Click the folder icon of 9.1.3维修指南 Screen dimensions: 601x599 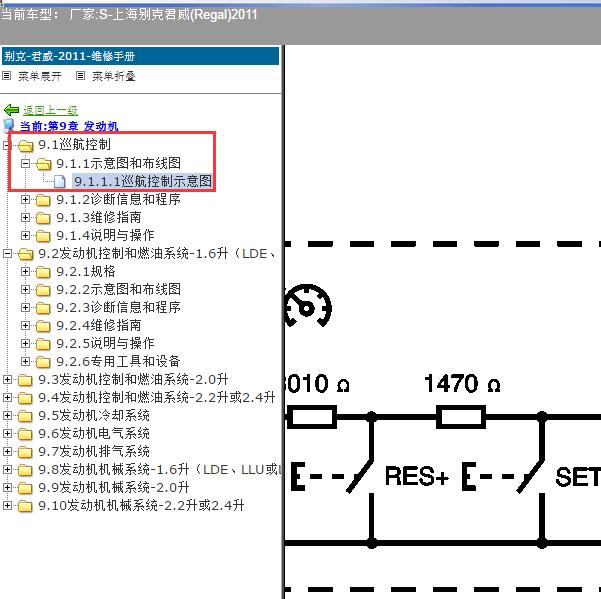[x=43, y=217]
